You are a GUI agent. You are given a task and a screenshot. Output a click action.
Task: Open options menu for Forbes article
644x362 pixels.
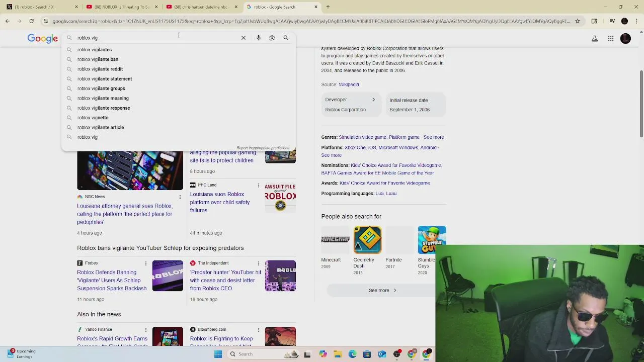pos(145,263)
